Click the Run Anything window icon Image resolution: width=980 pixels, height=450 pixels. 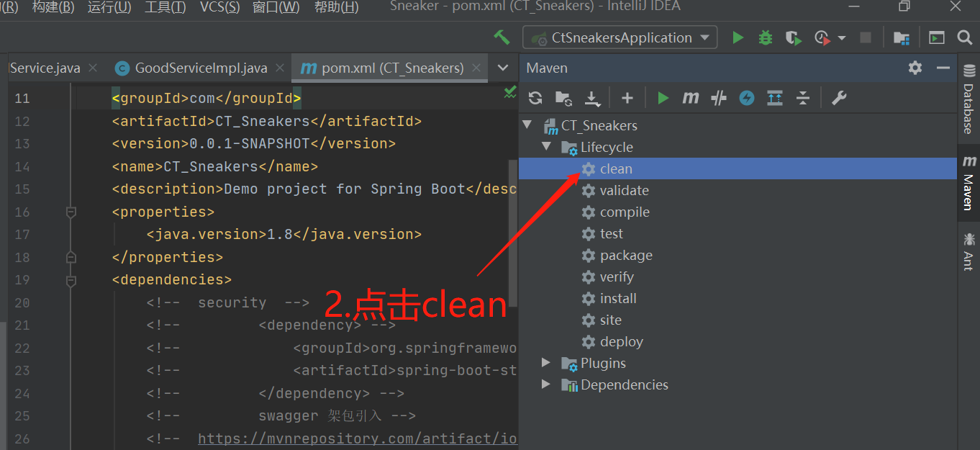click(936, 37)
